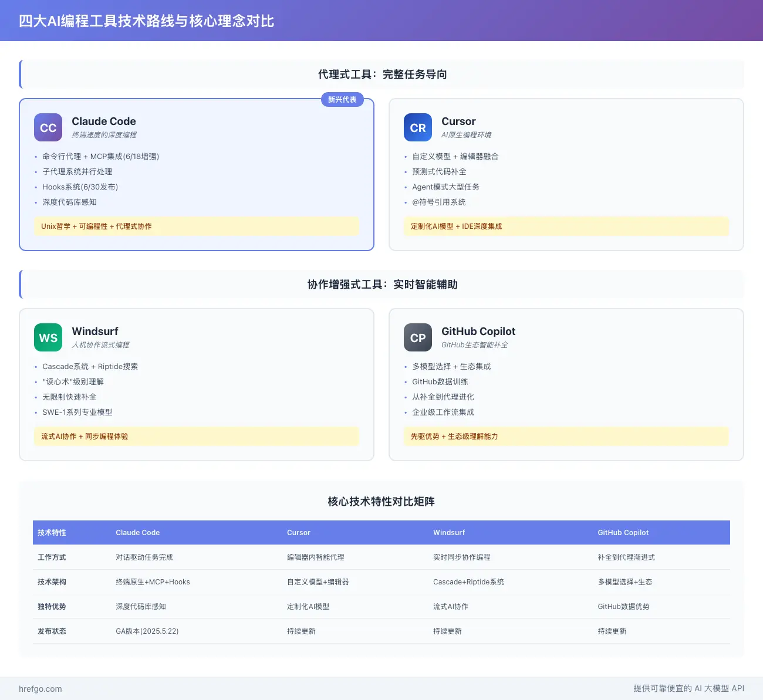Click the Claude Code column header in table
763x700 pixels.
pyautogui.click(x=138, y=533)
